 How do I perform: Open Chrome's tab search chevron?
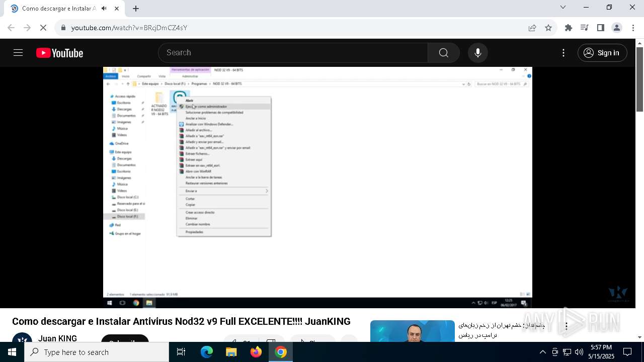[x=563, y=7]
